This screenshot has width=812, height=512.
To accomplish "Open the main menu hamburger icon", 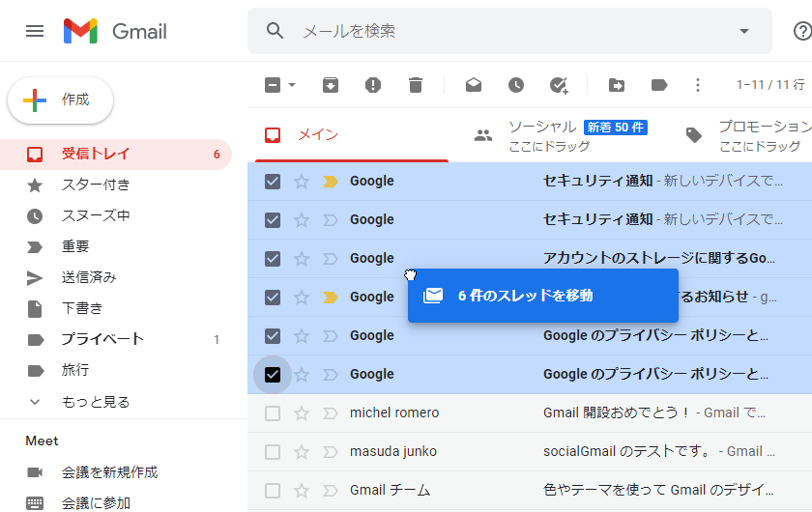I will pyautogui.click(x=35, y=31).
